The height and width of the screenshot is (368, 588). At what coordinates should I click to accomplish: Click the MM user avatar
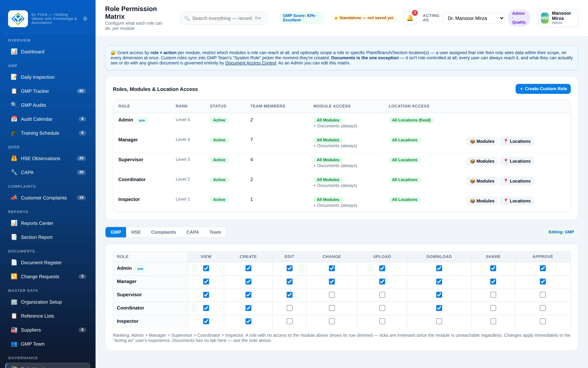[545, 18]
